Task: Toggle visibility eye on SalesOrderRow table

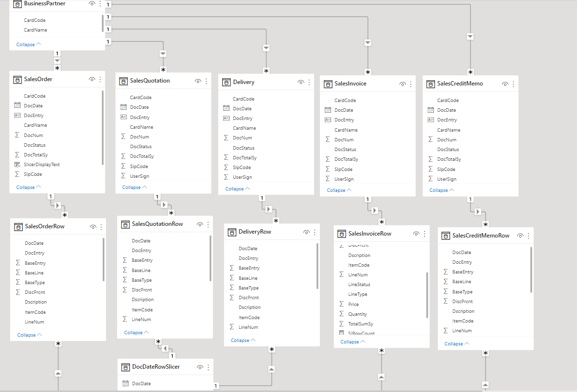Action: tap(93, 226)
